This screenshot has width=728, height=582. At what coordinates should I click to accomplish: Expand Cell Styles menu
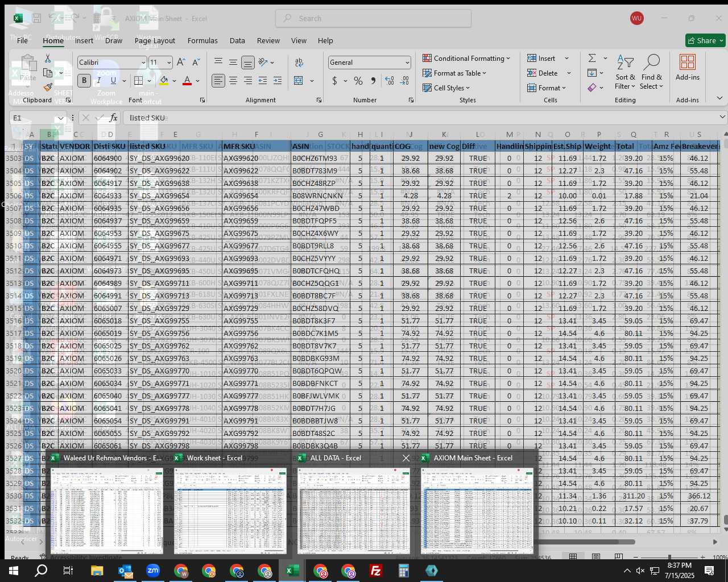pos(446,88)
